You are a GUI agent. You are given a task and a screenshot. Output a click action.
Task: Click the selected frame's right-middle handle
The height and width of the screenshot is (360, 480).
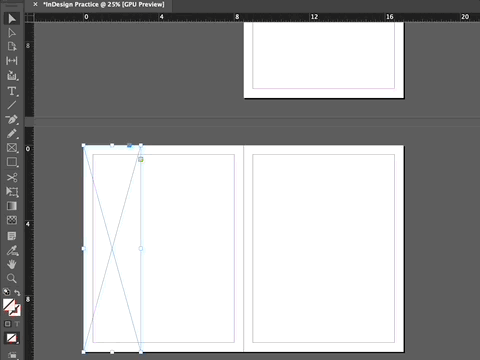click(x=141, y=248)
